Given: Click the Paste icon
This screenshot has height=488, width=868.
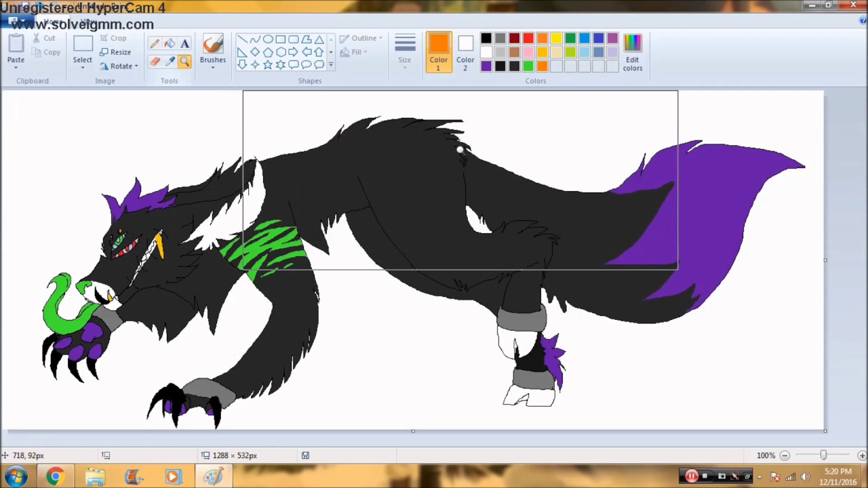Looking at the screenshot, I should (16, 43).
